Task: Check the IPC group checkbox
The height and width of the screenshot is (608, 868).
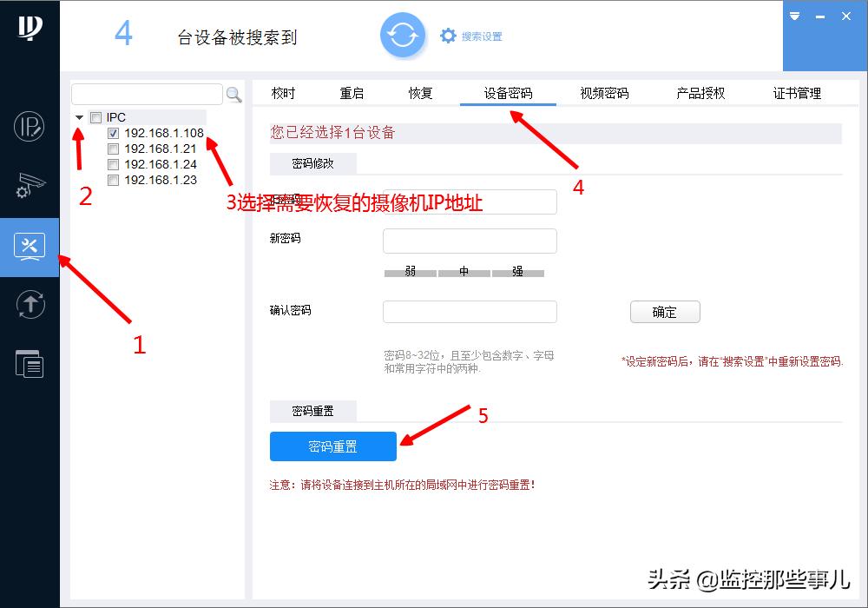Action: 96,117
